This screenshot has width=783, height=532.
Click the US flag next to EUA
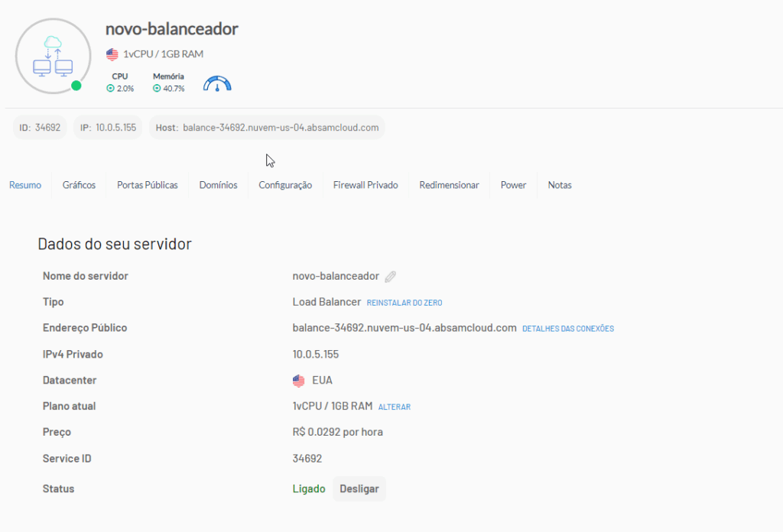click(299, 381)
